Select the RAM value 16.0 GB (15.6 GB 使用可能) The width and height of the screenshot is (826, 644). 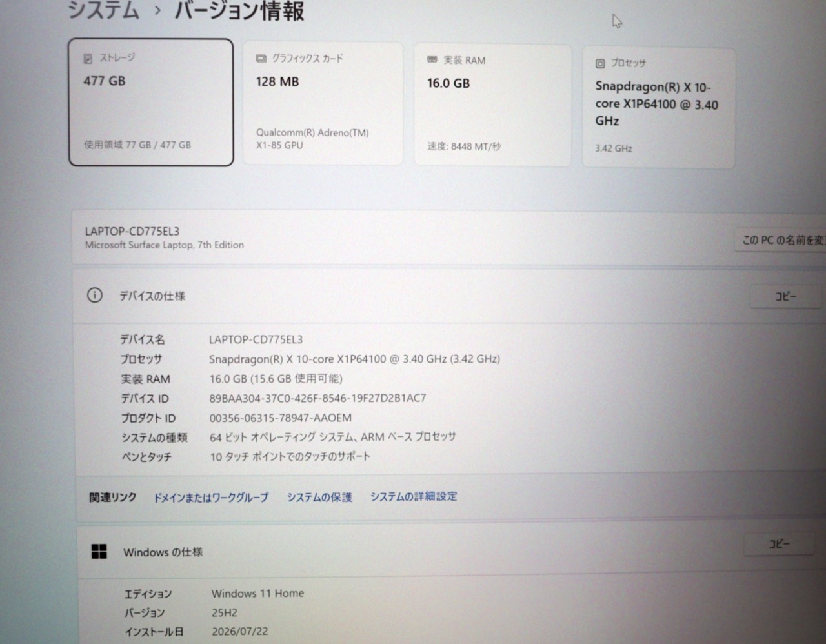click(x=276, y=379)
